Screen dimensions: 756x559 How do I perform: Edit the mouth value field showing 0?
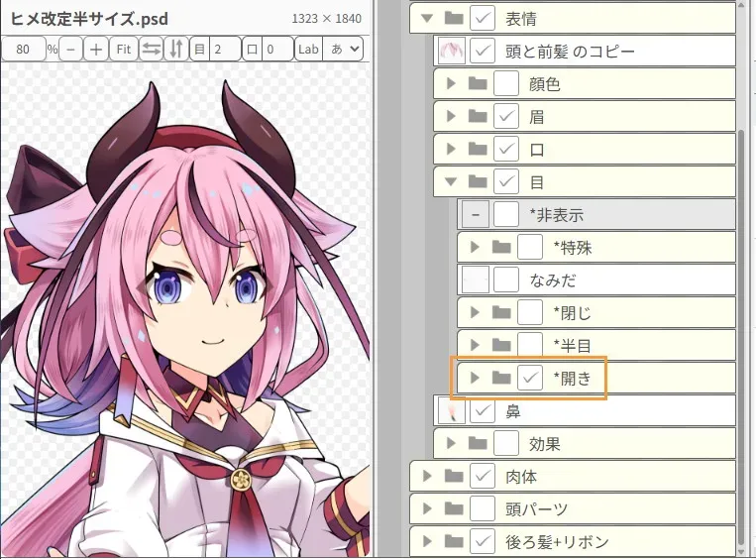tap(277, 50)
